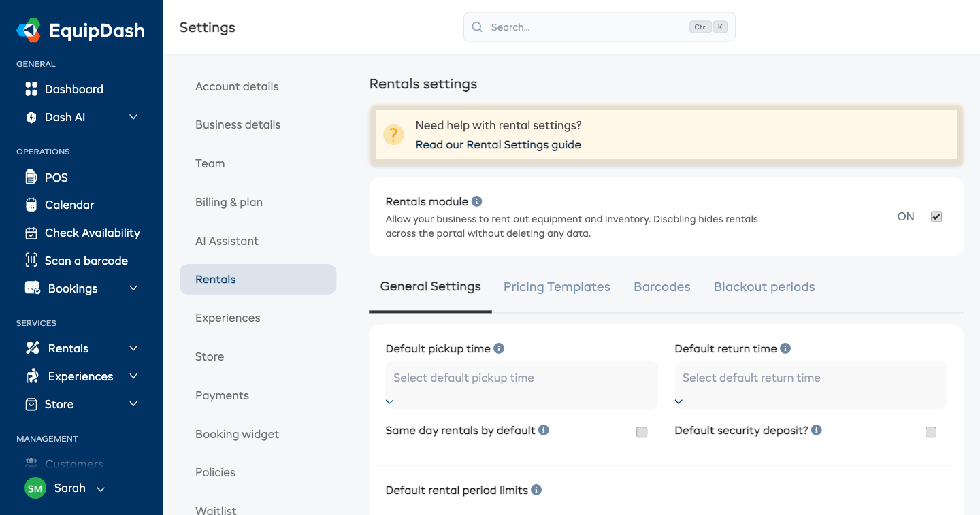Click info icon beside Default security deposit
This screenshot has width=980, height=515.
coord(817,430)
